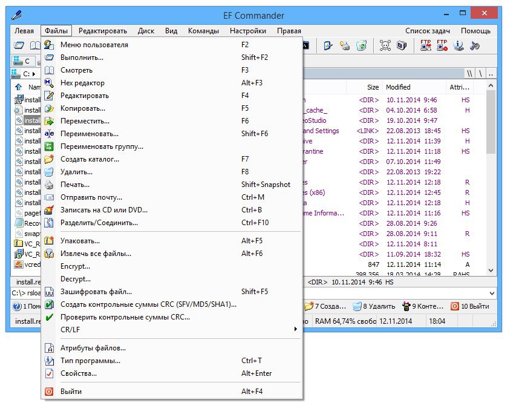Screen dimensions: 519x420
Task: Click the parent directory '..' button
Action: (491, 74)
